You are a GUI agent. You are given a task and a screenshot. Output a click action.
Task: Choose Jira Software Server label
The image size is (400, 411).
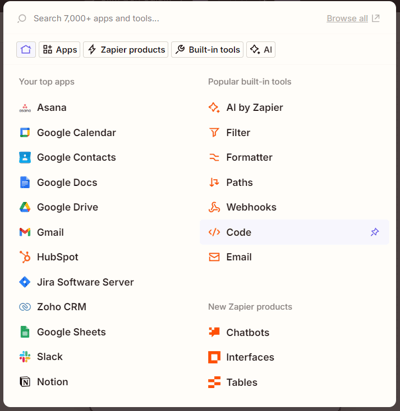(85, 282)
